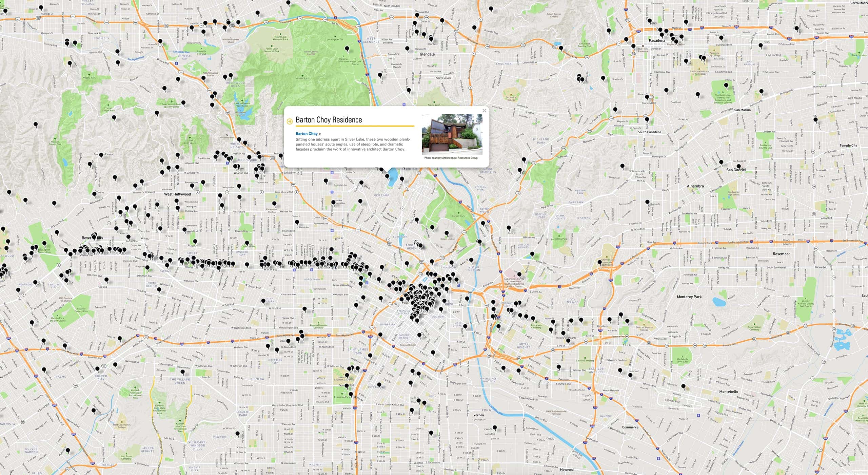Select the pin south of Vernon
The width and height of the screenshot is (868, 475).
(494, 428)
